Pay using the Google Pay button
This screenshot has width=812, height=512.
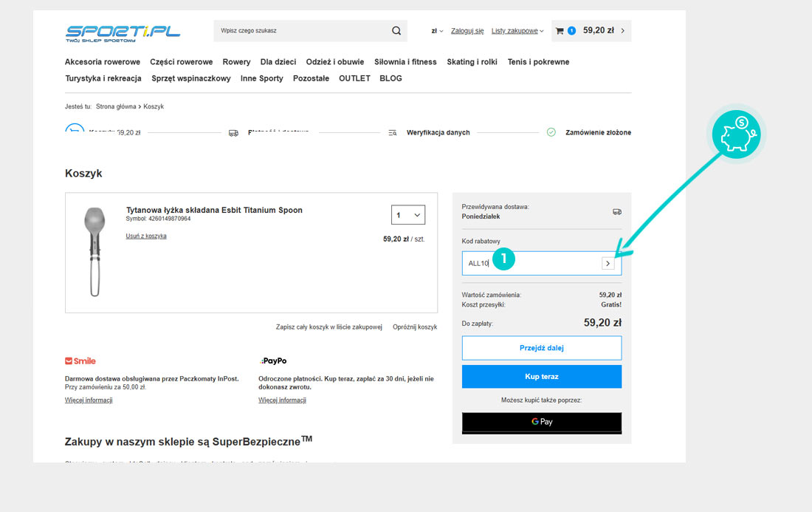click(541, 422)
